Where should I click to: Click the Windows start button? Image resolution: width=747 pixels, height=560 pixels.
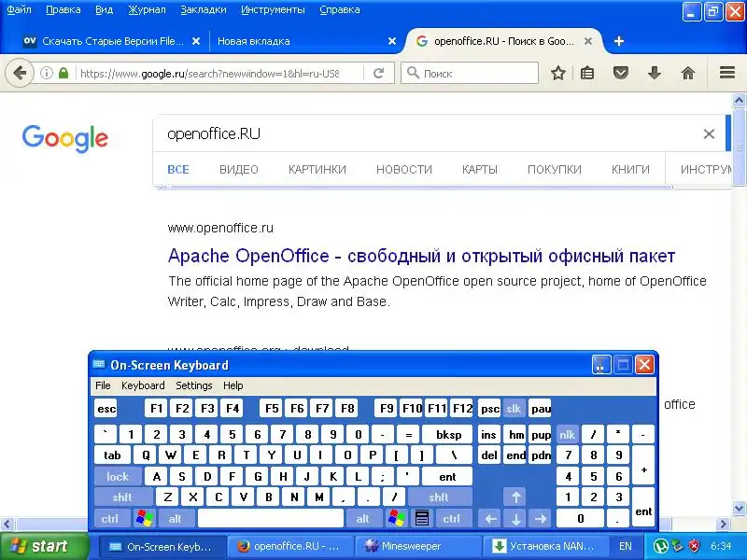pyautogui.click(x=44, y=546)
